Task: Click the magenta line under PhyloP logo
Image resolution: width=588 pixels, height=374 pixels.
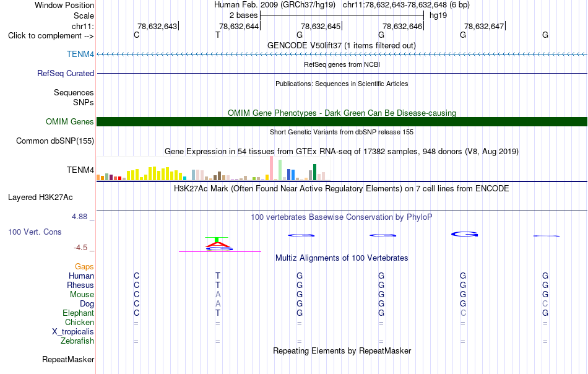Action: tap(220, 251)
